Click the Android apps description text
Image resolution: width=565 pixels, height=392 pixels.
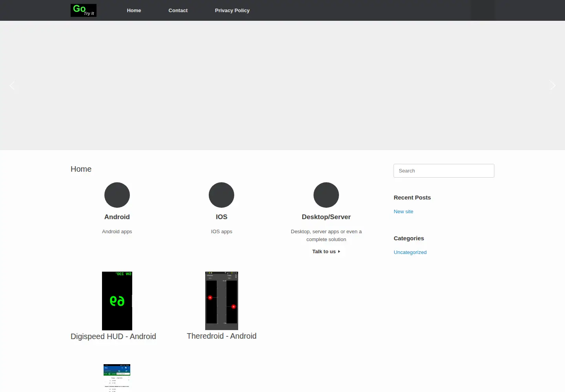pos(117,231)
